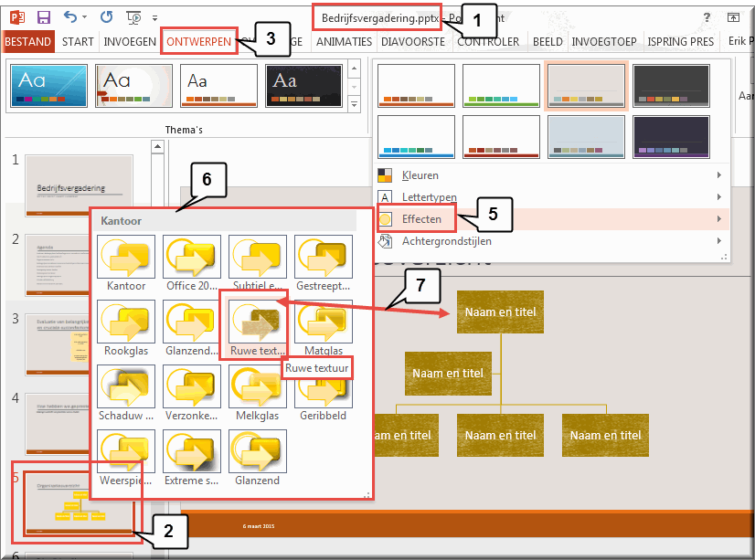This screenshot has height=560, width=755.
Task: Choose the dark purple variant
Action: pyautogui.click(x=671, y=137)
